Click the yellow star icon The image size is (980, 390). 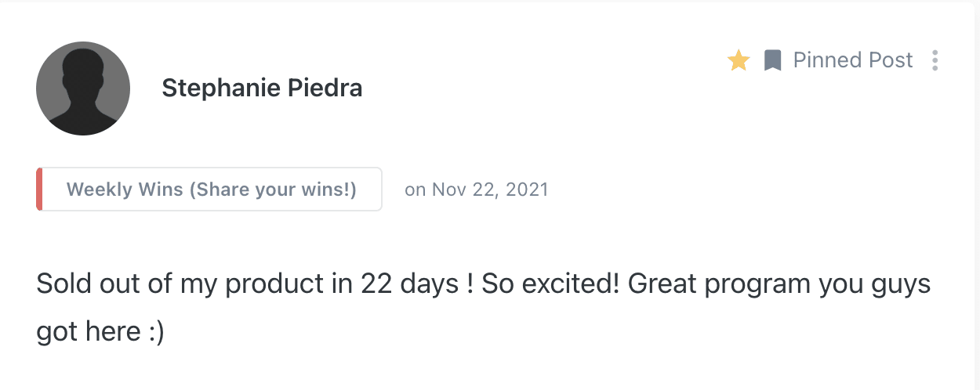click(739, 60)
